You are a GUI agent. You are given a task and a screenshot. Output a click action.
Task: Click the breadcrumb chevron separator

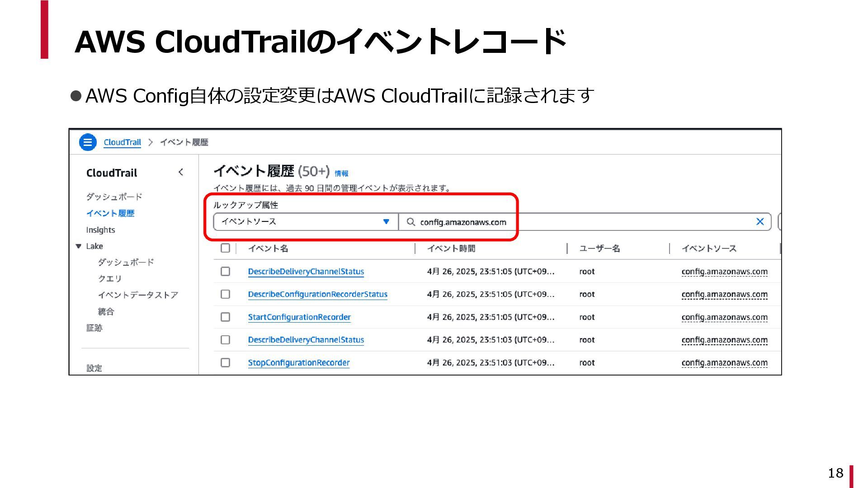(151, 142)
